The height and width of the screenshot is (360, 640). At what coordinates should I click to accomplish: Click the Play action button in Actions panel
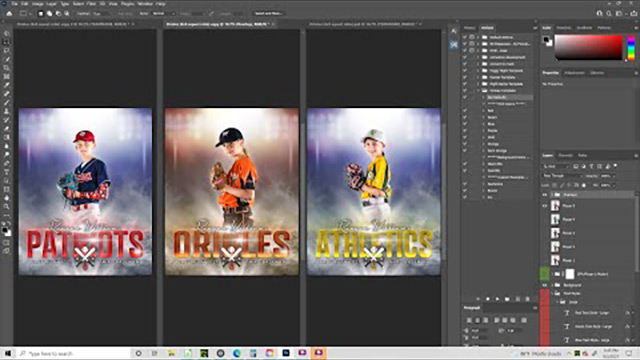click(497, 299)
